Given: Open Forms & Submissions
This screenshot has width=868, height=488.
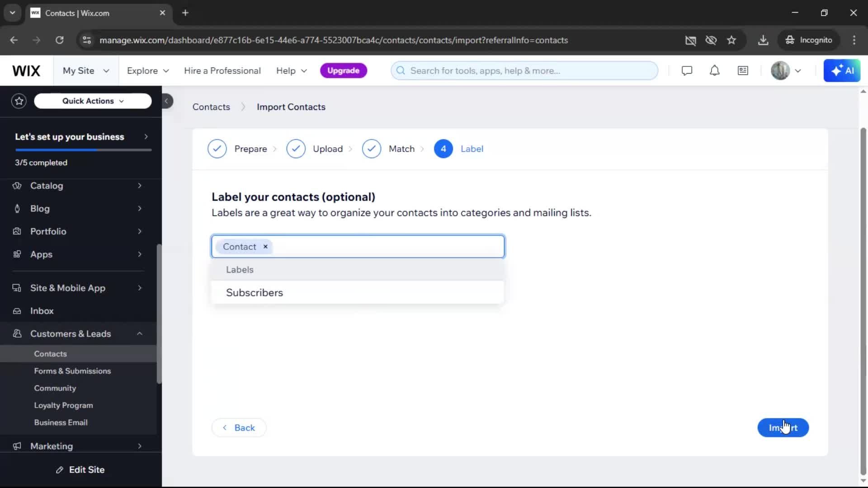Looking at the screenshot, I should [72, 371].
